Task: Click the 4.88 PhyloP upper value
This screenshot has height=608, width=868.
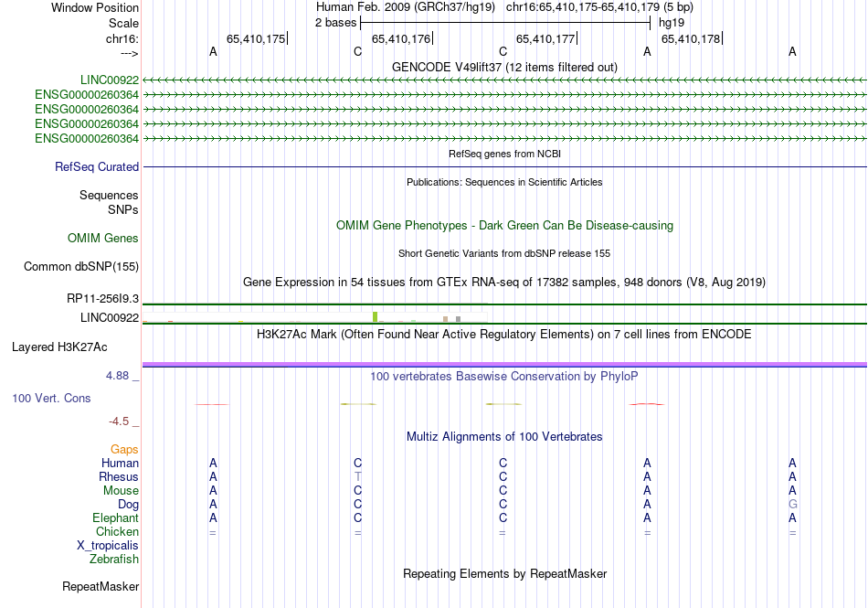Action: (x=117, y=376)
